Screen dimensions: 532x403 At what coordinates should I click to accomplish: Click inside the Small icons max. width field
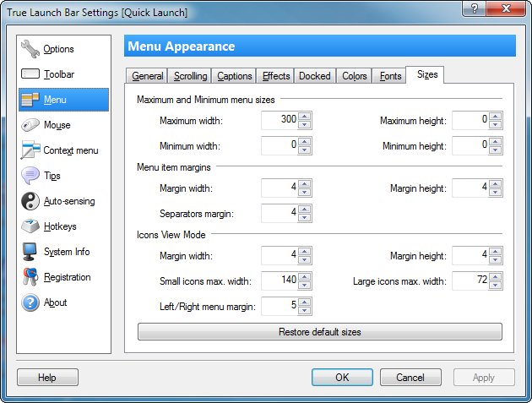click(279, 280)
